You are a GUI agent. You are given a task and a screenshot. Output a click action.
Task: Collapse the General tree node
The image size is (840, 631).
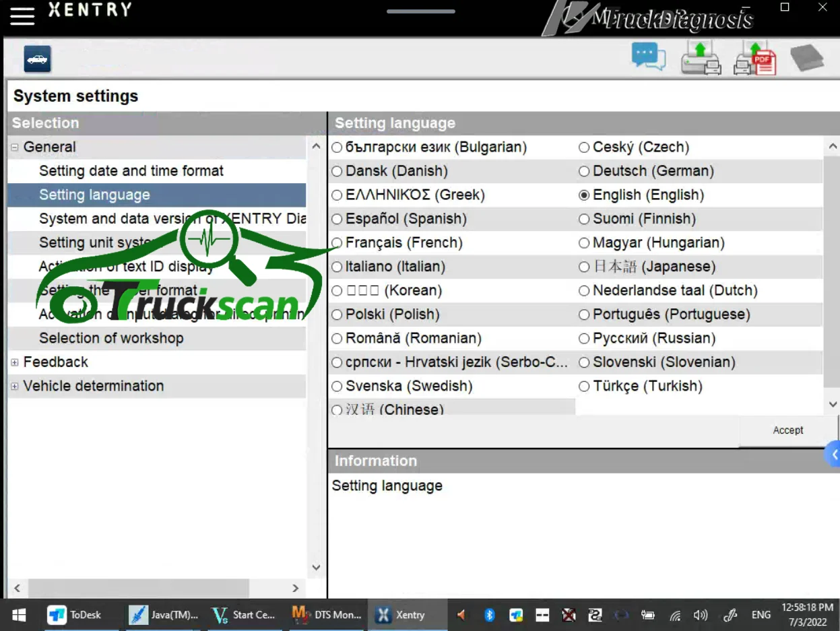(x=15, y=147)
